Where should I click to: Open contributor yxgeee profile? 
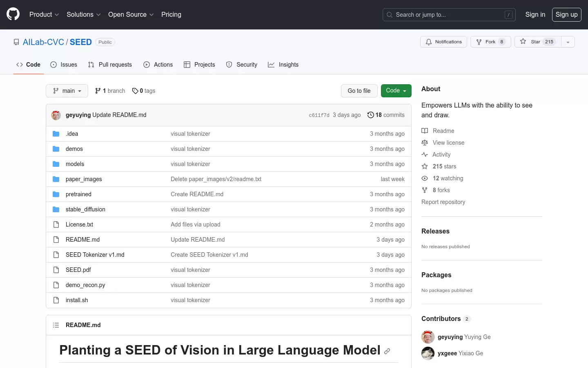click(x=447, y=353)
